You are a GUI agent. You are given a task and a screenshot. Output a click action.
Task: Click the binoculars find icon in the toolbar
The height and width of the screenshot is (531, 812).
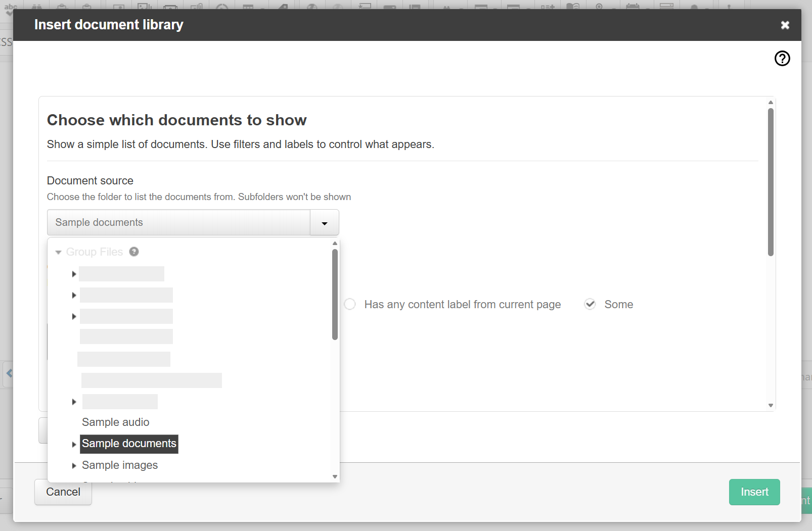[x=37, y=7]
